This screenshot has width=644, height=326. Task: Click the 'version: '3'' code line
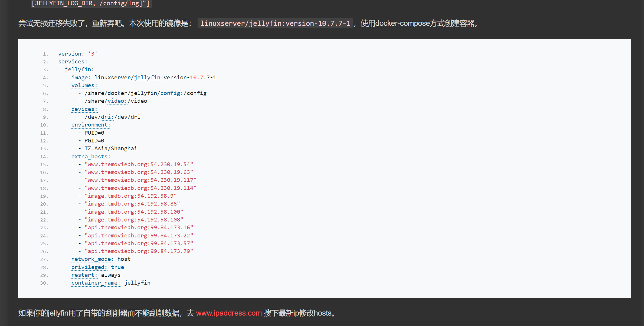tap(78, 54)
